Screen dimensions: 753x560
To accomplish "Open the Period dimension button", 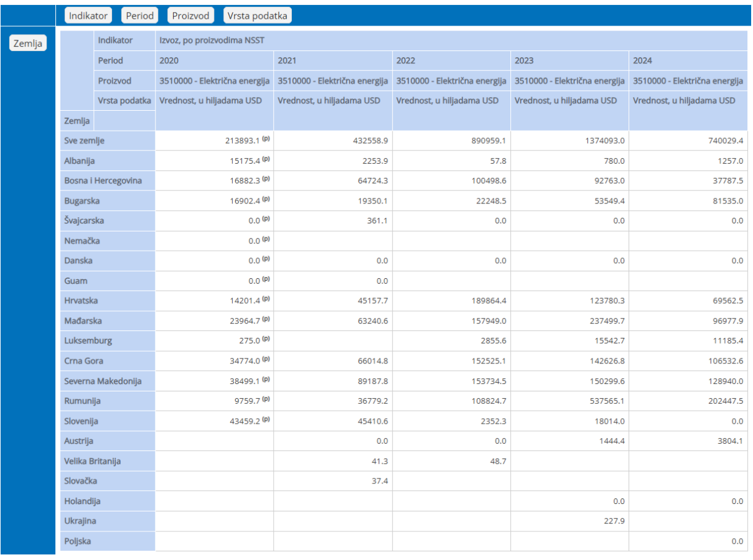I will click(x=139, y=16).
